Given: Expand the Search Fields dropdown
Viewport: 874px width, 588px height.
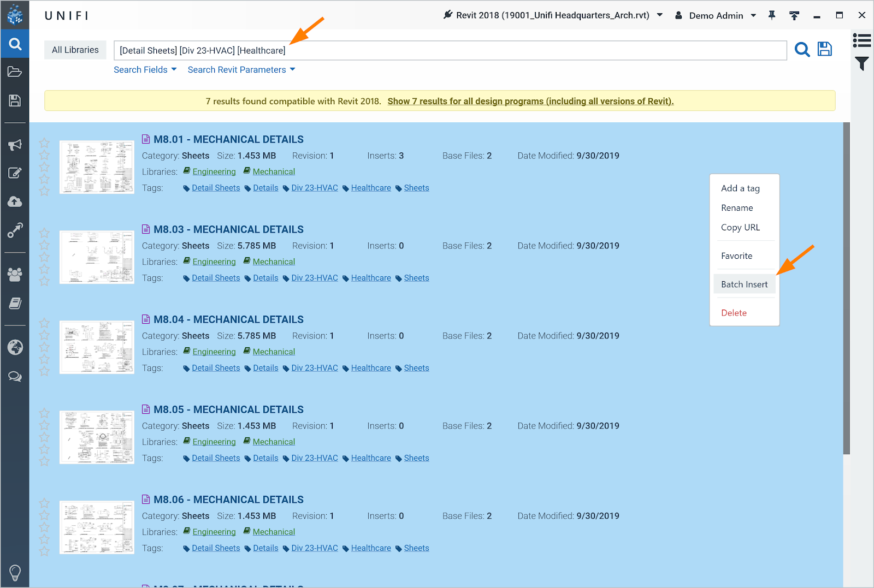Looking at the screenshot, I should point(145,70).
